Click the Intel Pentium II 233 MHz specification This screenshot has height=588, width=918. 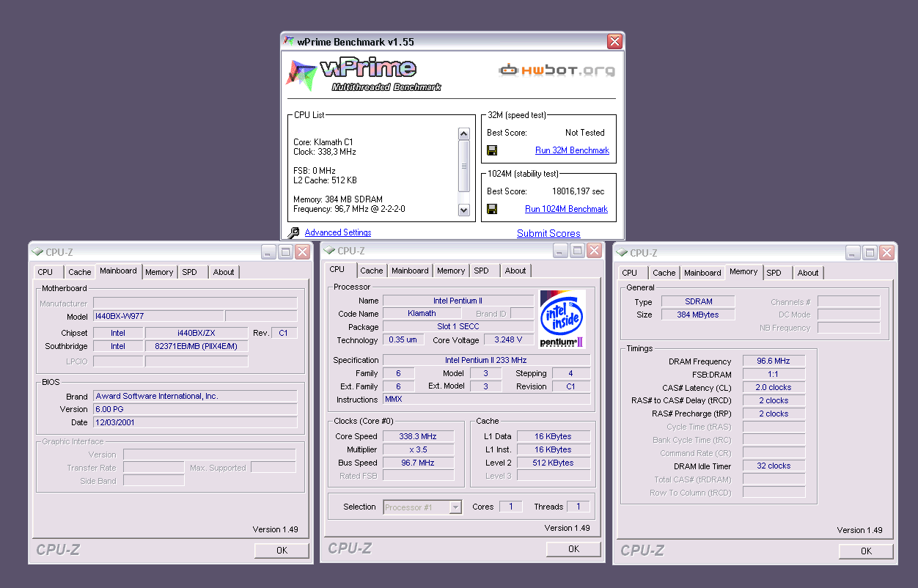pyautogui.click(x=486, y=360)
